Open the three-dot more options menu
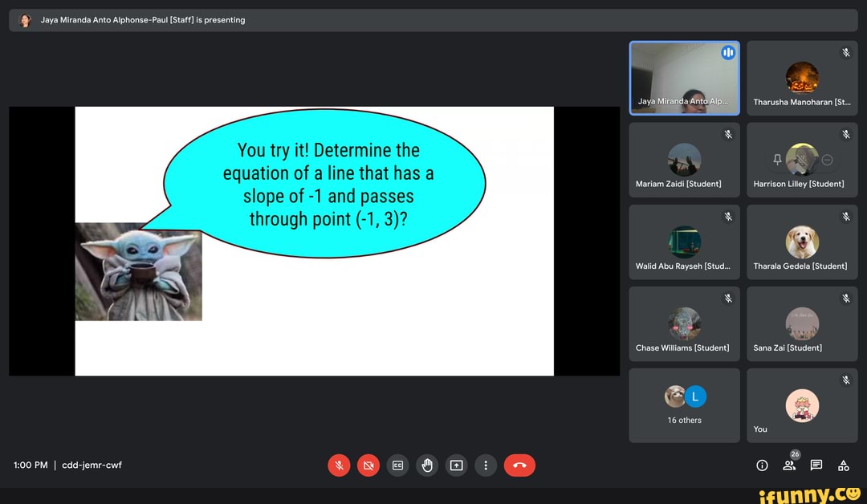Screen dimensions: 867x504 [485, 465]
